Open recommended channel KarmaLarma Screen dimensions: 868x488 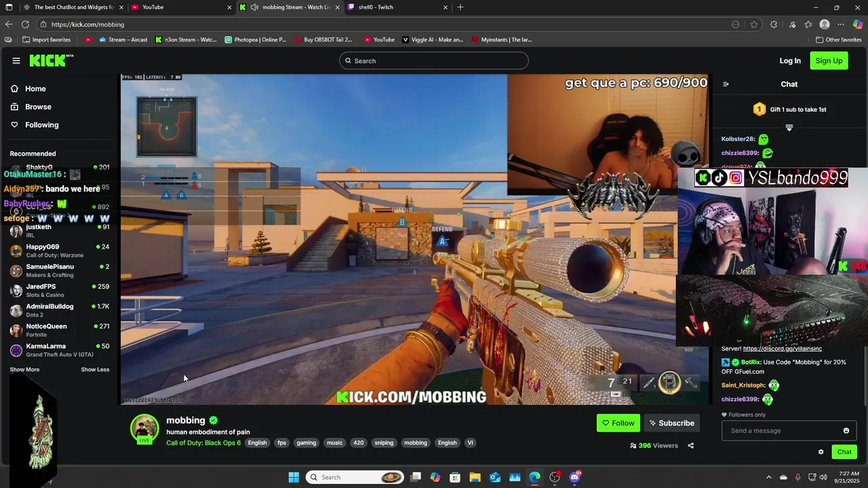[x=60, y=350]
